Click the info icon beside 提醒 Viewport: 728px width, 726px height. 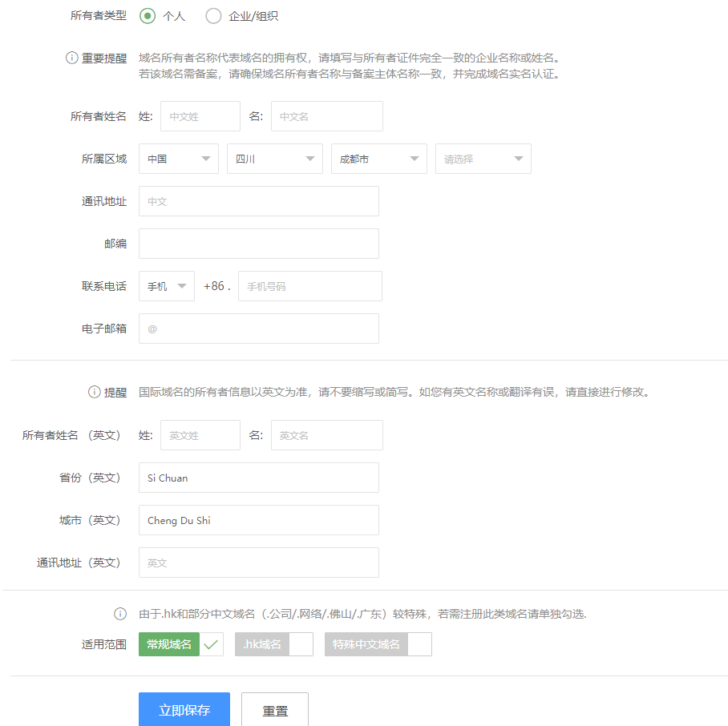(x=94, y=393)
